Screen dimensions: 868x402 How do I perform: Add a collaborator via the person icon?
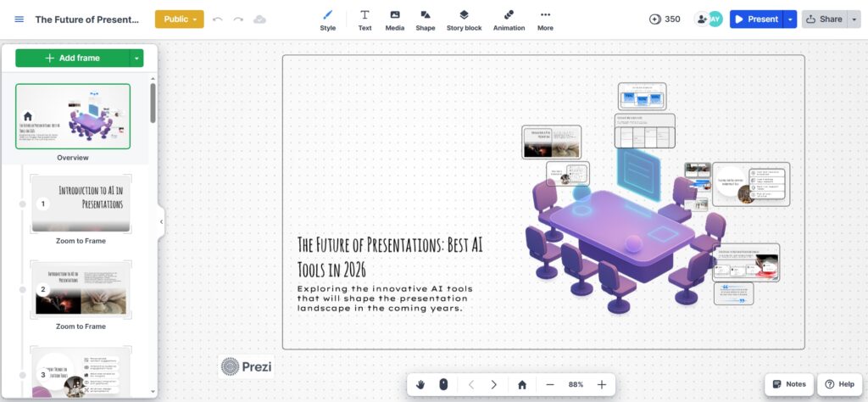(x=701, y=20)
